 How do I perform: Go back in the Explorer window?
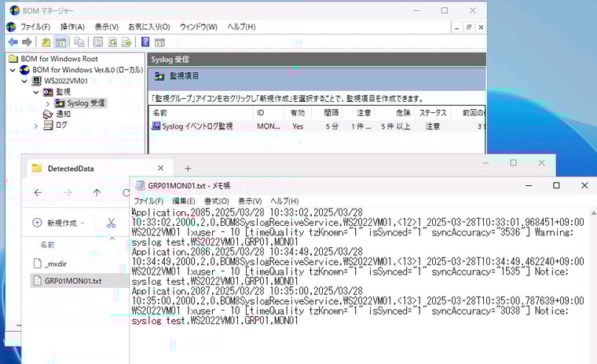pyautogui.click(x=38, y=193)
